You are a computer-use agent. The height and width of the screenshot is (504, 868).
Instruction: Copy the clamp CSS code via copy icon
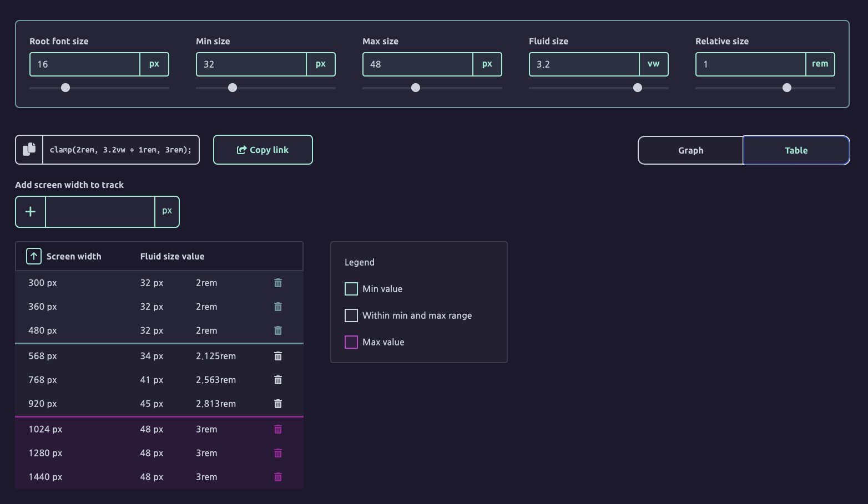pyautogui.click(x=29, y=150)
